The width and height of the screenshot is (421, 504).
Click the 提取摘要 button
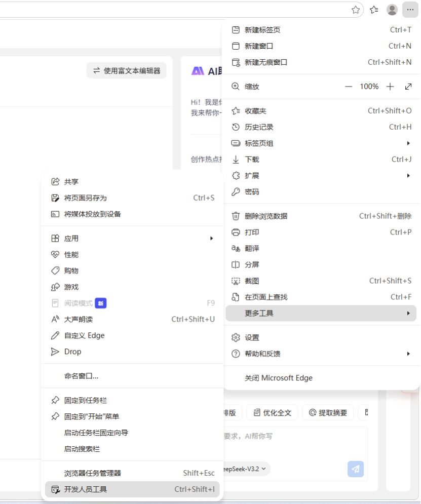tap(328, 413)
